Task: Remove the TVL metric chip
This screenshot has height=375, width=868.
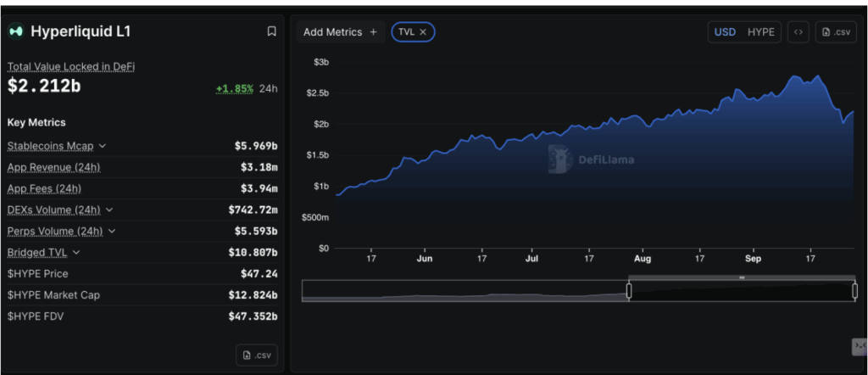Action: 423,32
